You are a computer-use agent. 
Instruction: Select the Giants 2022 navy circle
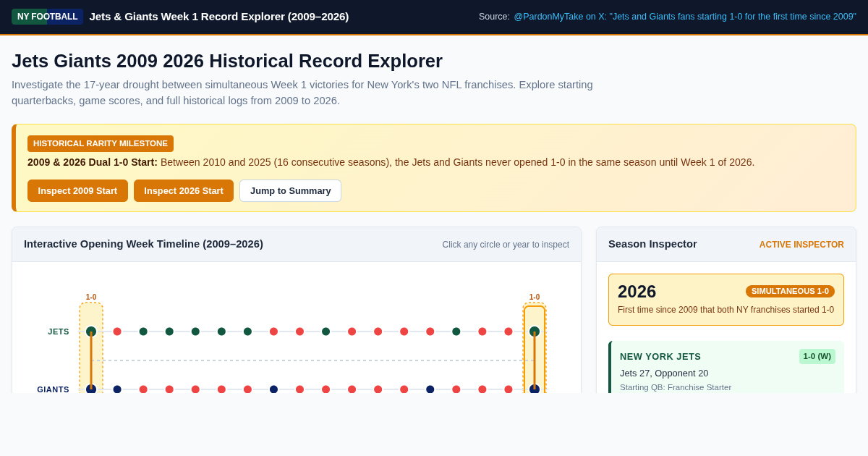pos(430,389)
